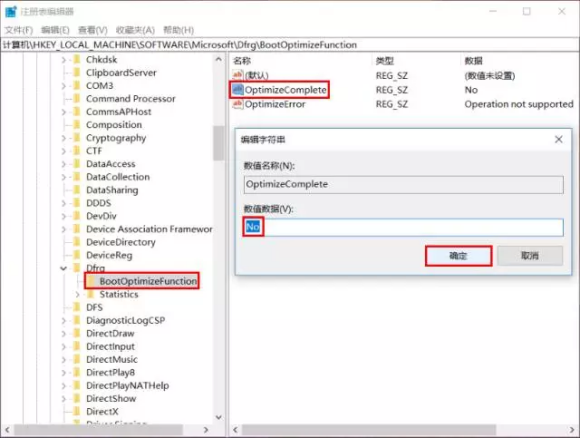This screenshot has width=580, height=438.
Task: Open the 收藏夹(A) favorites menu
Action: pos(135,30)
